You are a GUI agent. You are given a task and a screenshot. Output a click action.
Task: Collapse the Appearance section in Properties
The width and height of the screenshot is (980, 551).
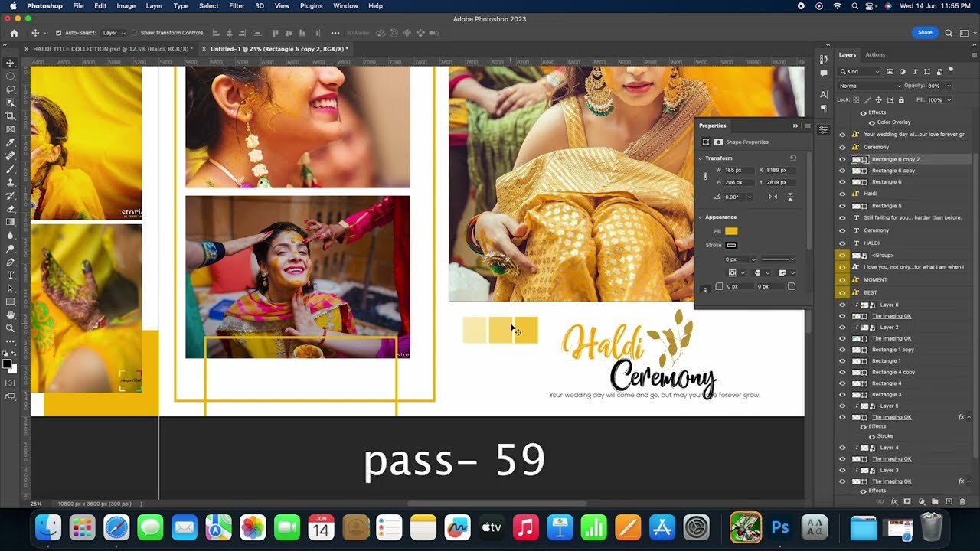(x=700, y=217)
